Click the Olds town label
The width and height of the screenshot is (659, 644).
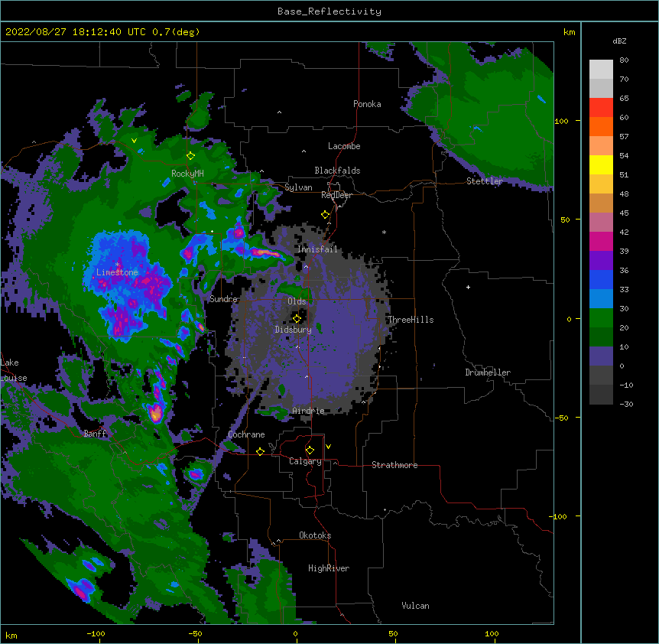297,301
